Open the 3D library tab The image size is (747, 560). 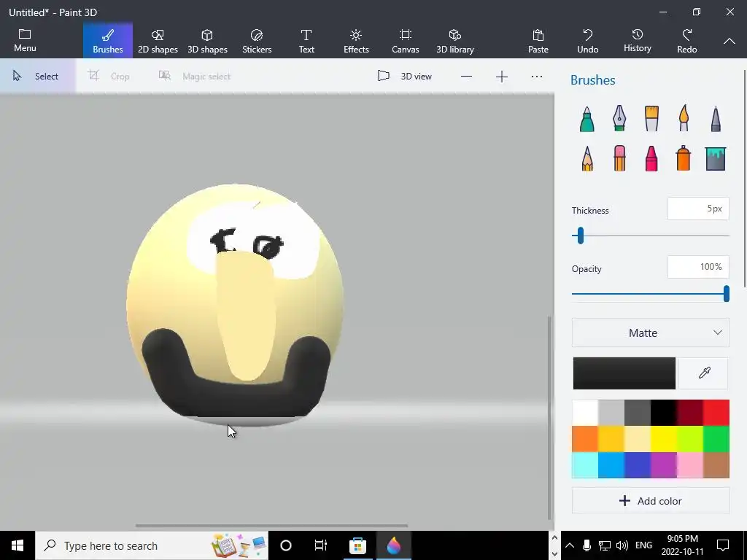(x=455, y=41)
